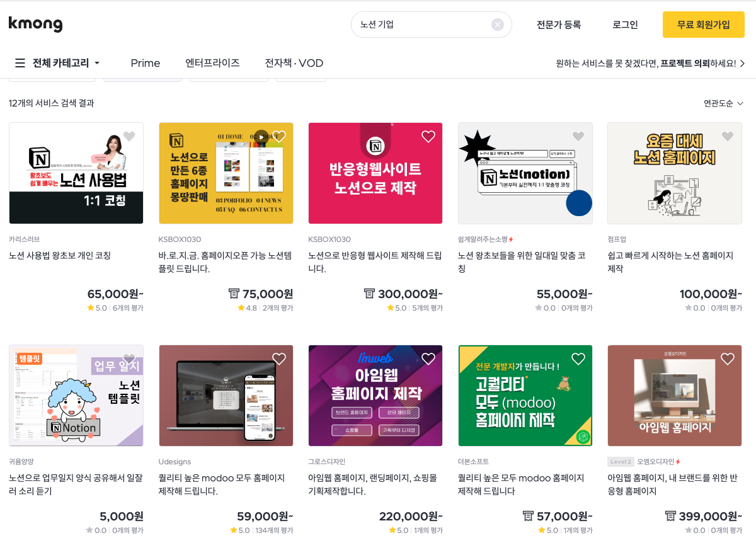Viewport: 756px width, 555px height.
Task: Click the tax invoice icon beside 75,000원
Action: coord(234,294)
